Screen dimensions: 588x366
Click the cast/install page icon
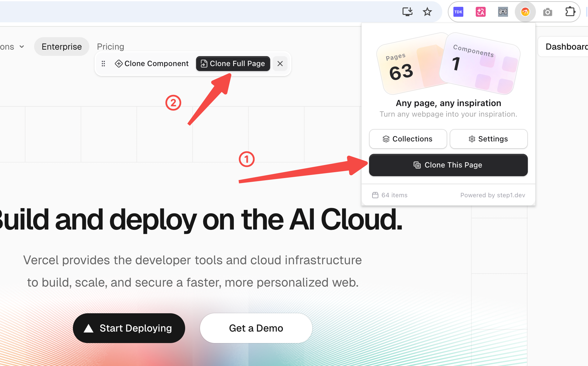click(407, 12)
